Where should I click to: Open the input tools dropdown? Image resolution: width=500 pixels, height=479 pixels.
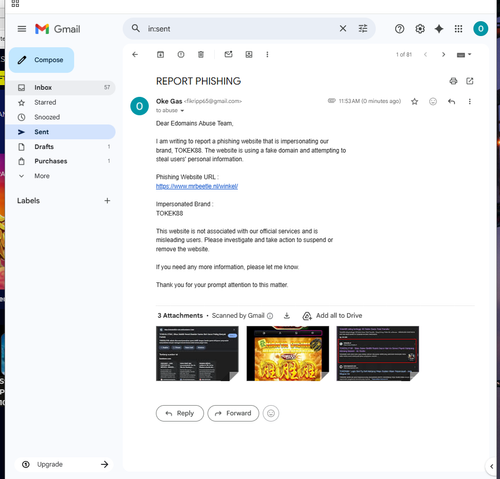pyautogui.click(x=464, y=55)
